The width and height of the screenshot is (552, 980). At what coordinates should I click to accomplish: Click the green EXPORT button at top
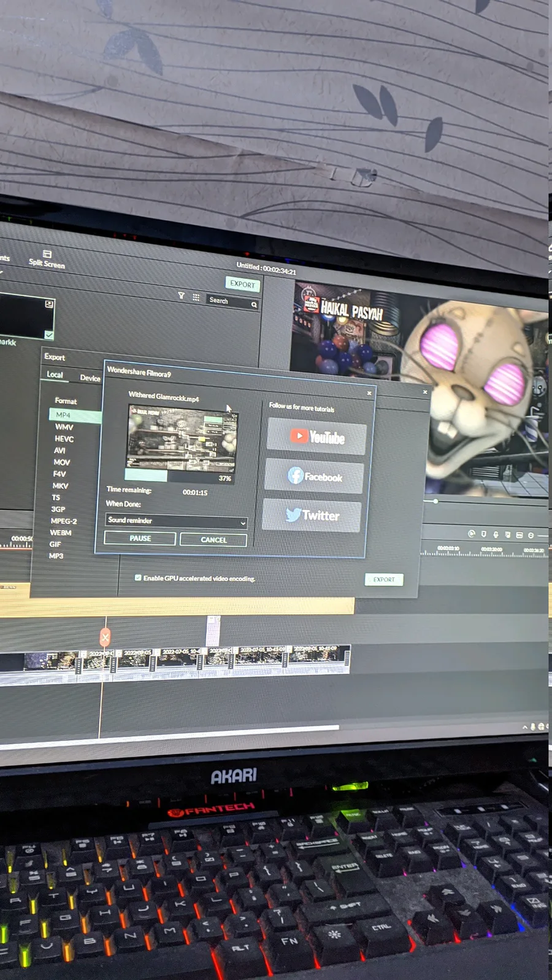pos(243,284)
